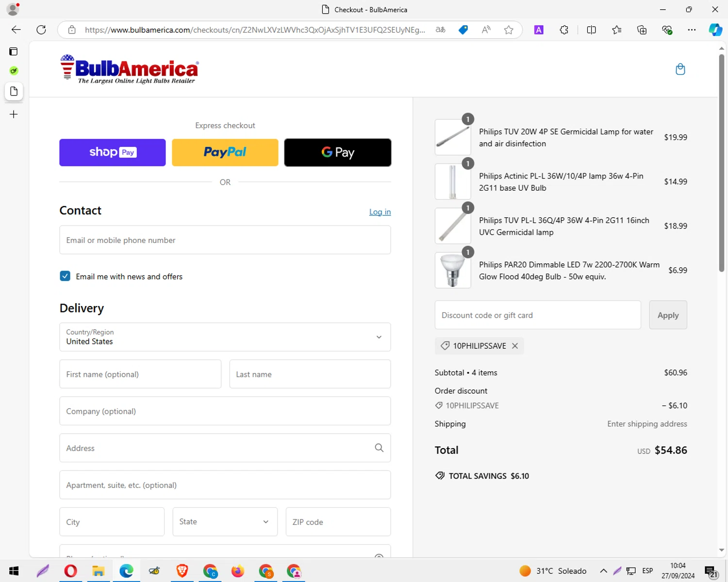Open the translate page icon

[440, 30]
